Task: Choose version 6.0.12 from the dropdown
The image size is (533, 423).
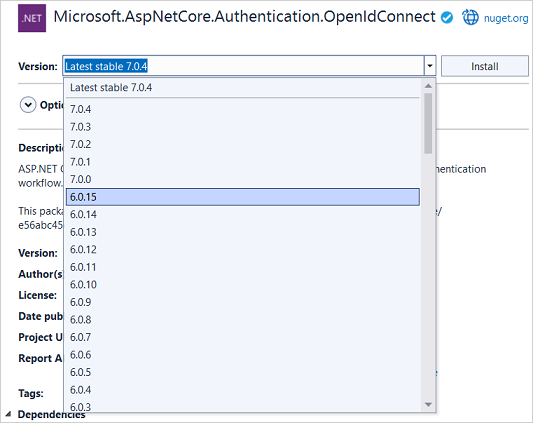Action: coord(243,250)
